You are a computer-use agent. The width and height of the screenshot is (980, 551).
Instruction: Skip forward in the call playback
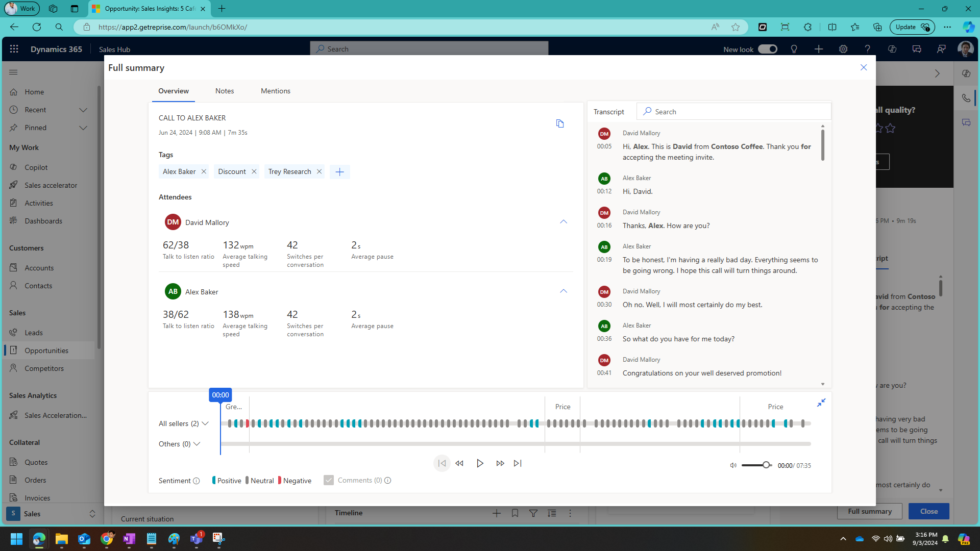coord(500,463)
